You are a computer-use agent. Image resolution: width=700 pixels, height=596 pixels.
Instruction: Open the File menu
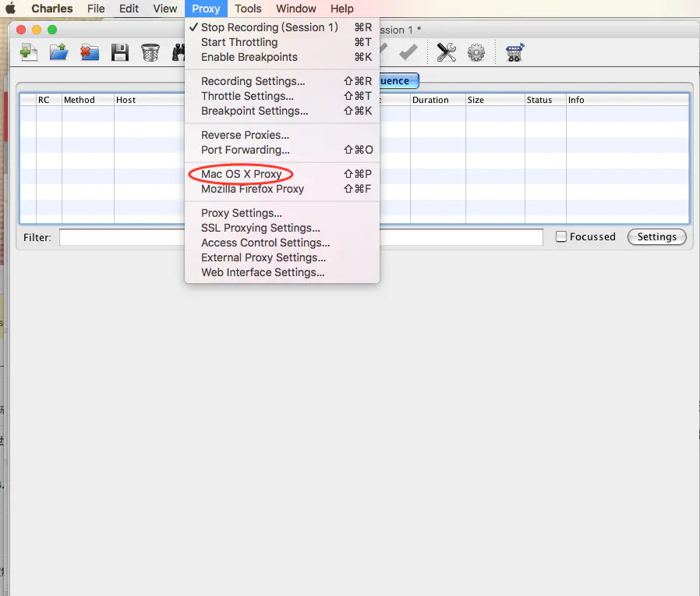coord(96,9)
